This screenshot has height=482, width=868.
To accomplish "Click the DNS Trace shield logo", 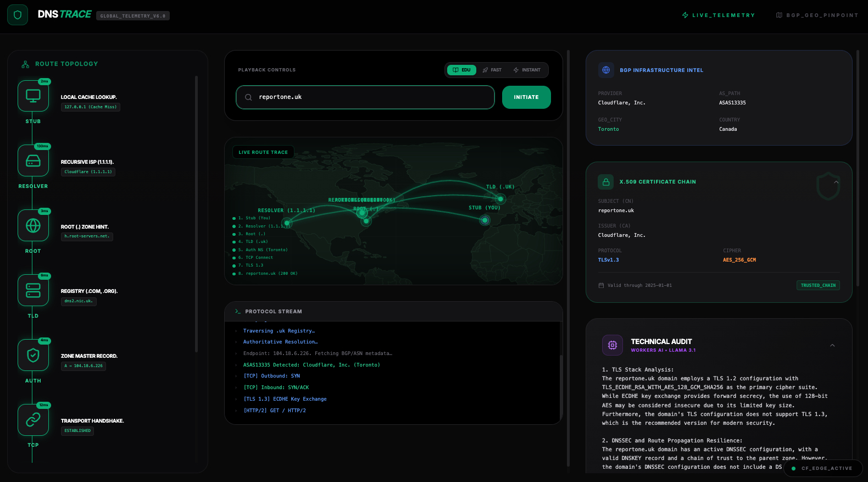I will tap(18, 15).
